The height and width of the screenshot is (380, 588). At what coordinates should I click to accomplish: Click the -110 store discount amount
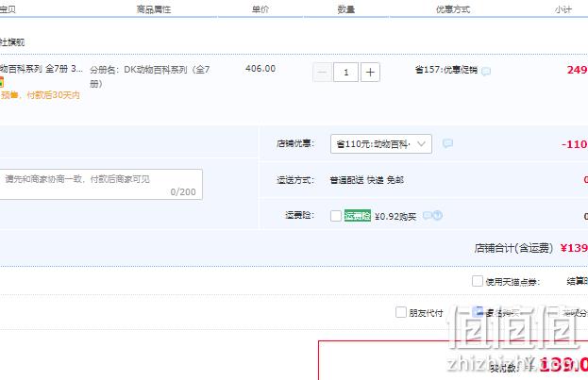pos(575,144)
